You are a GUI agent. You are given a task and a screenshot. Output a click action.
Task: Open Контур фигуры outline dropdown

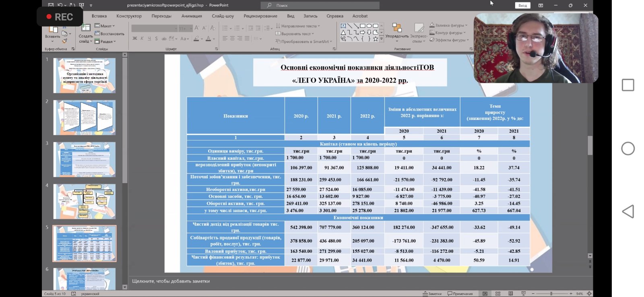448,33
